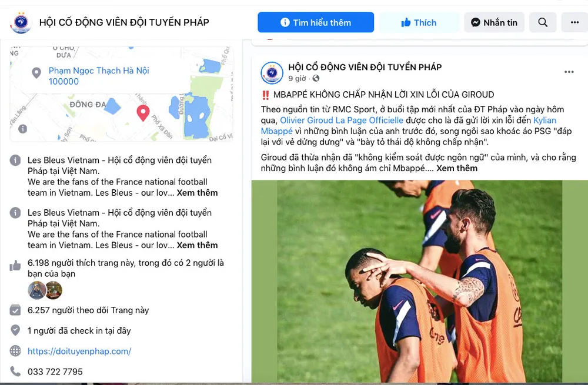Click the post author's profile avatar

pos(272,73)
